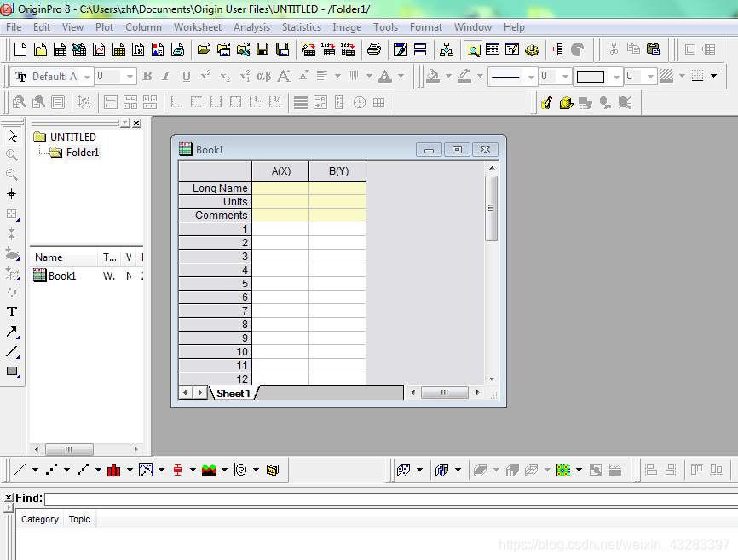
Task: Select the Zoom In tool
Action: coord(12,155)
